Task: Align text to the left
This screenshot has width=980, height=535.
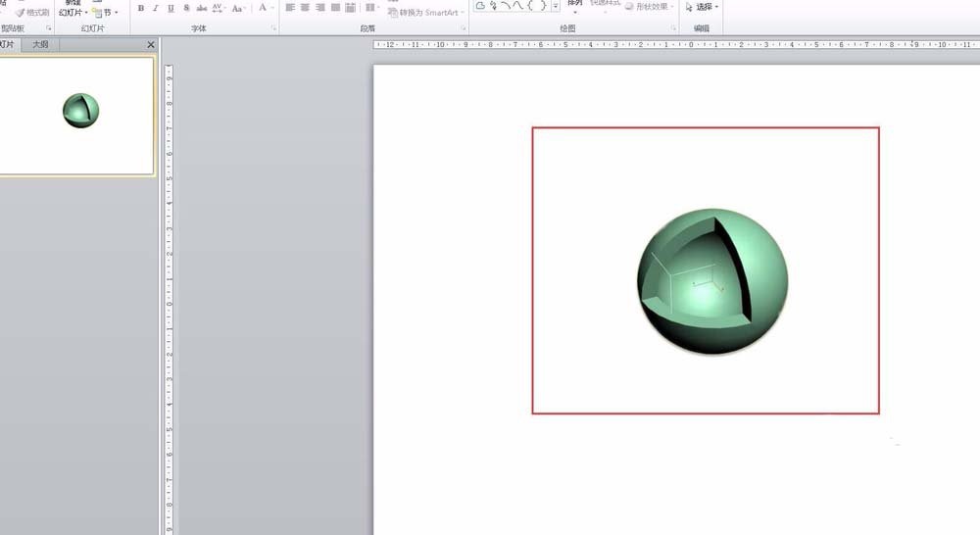Action: 290,8
